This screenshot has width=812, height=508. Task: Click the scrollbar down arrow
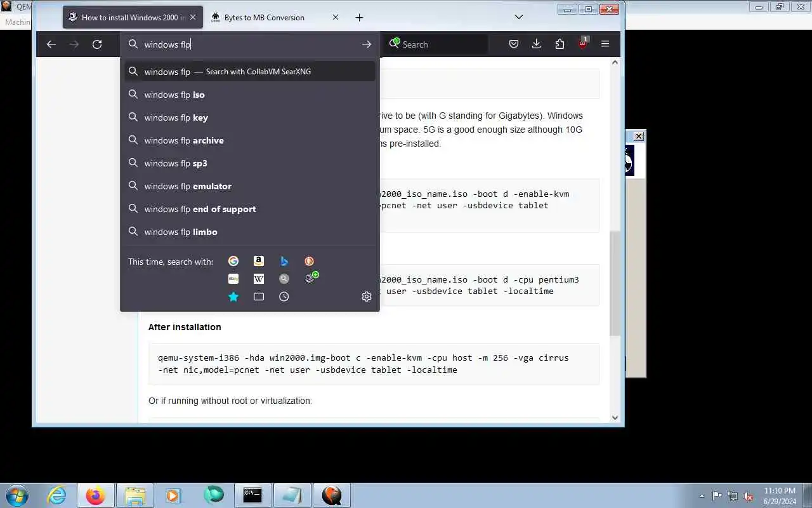(x=615, y=417)
